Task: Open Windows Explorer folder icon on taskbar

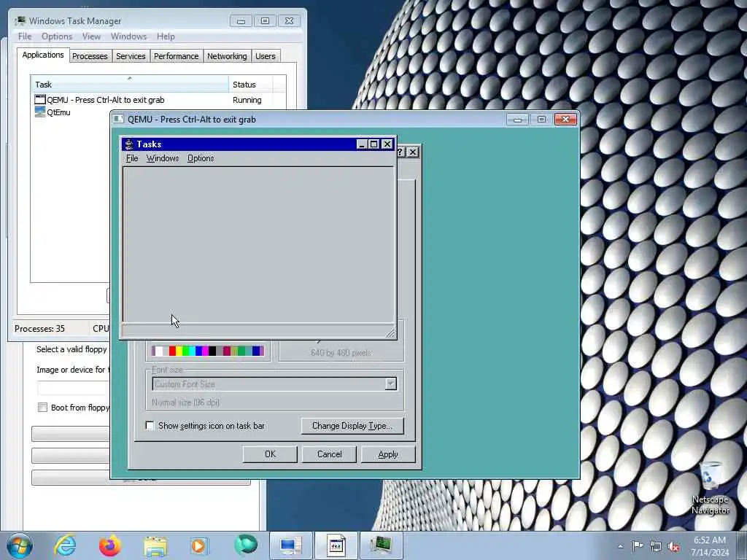Action: pos(155,545)
